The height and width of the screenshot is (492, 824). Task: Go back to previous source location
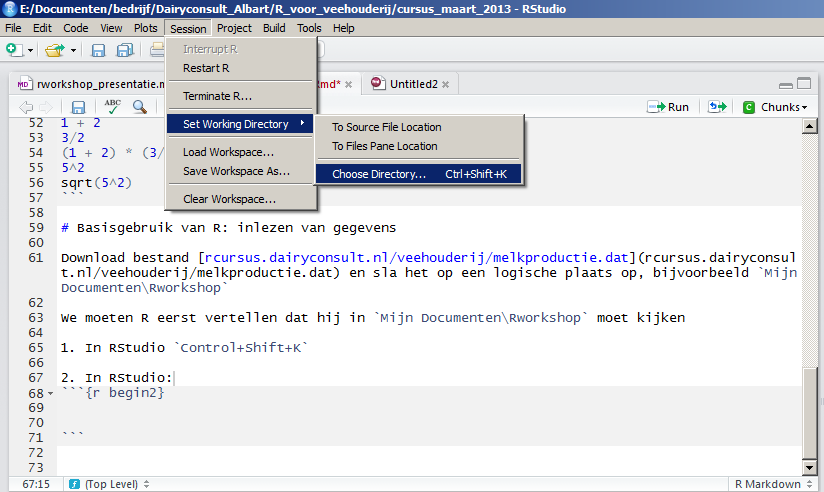26,107
